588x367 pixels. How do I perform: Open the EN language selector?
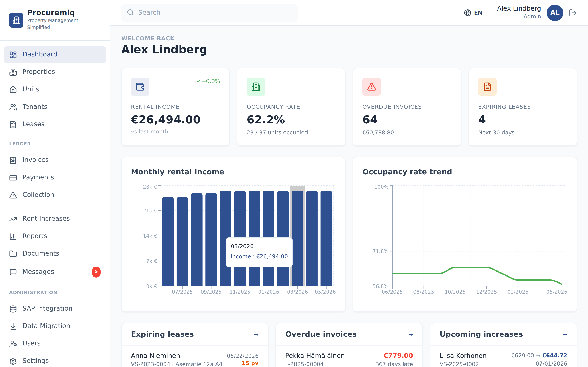pos(473,13)
